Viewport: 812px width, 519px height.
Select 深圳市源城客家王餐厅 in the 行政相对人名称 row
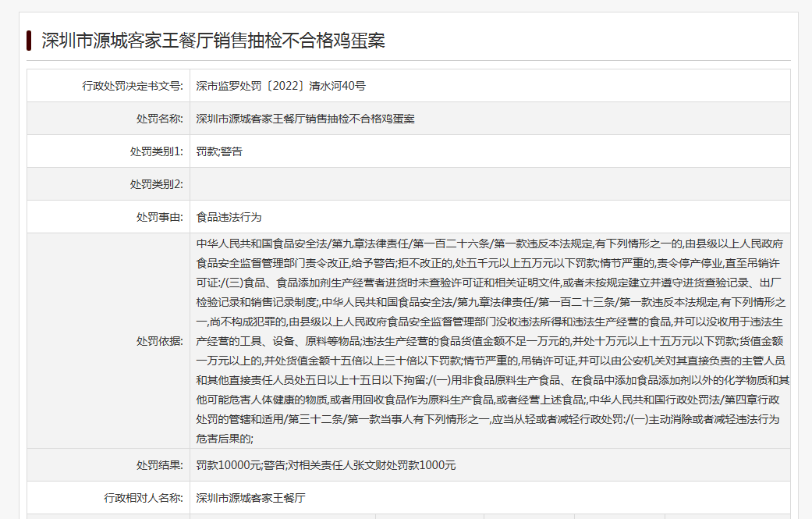click(250, 497)
